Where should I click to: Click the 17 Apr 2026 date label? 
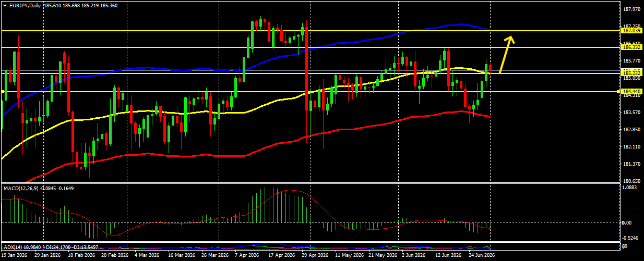click(x=281, y=256)
